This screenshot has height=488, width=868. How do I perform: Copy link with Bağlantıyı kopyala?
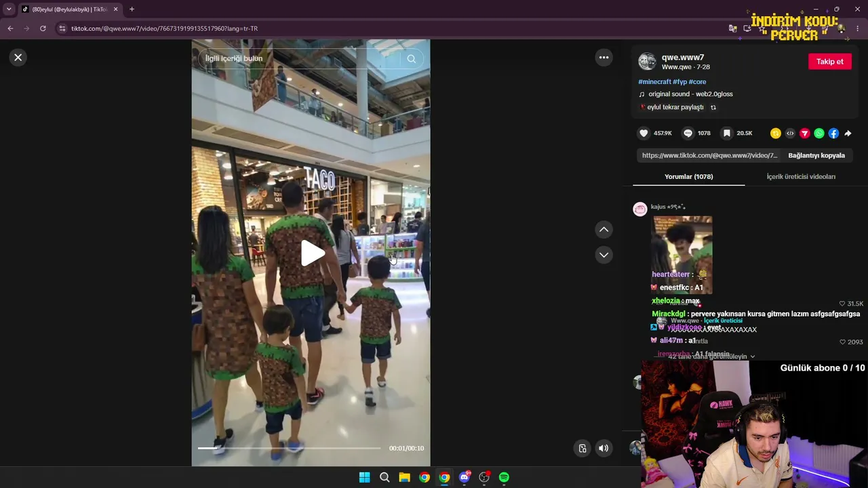816,155
